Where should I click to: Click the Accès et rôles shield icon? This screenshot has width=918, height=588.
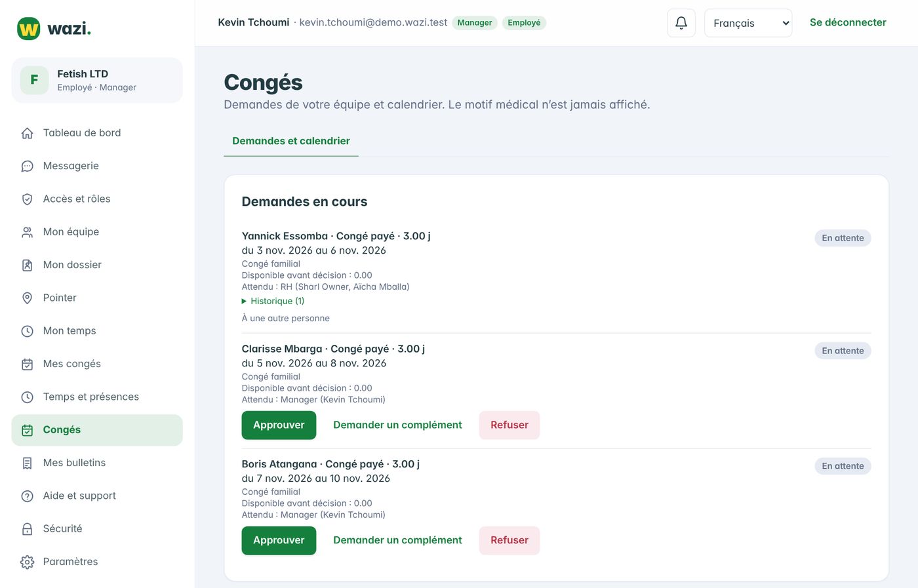pos(27,199)
